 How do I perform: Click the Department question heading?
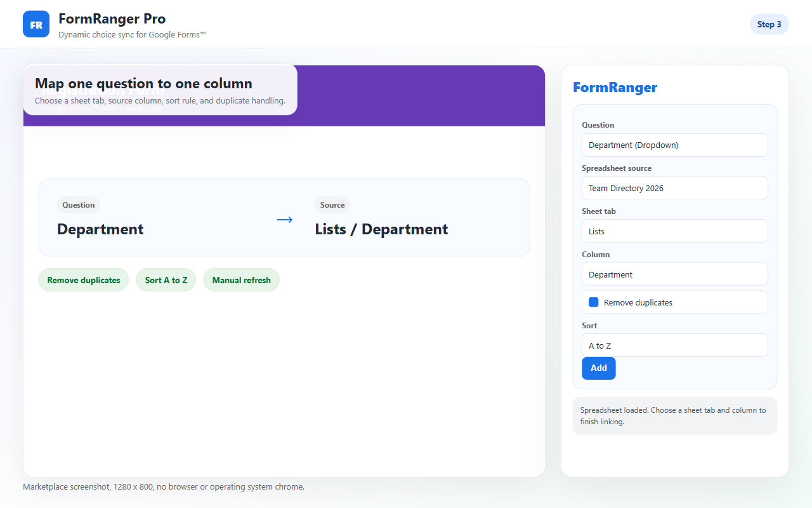pyautogui.click(x=100, y=229)
